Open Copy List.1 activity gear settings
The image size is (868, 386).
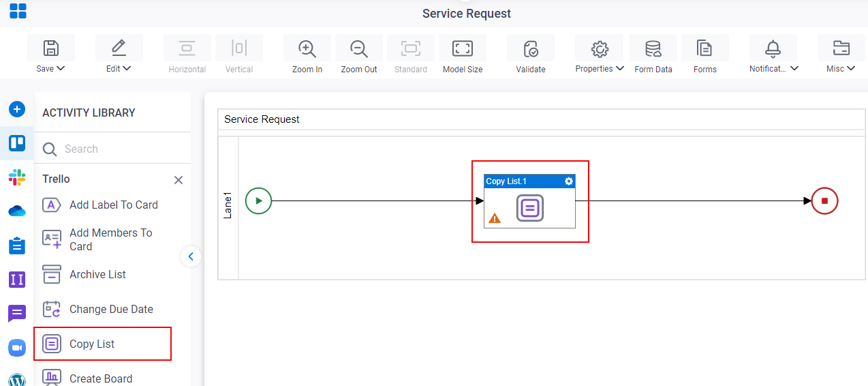569,181
